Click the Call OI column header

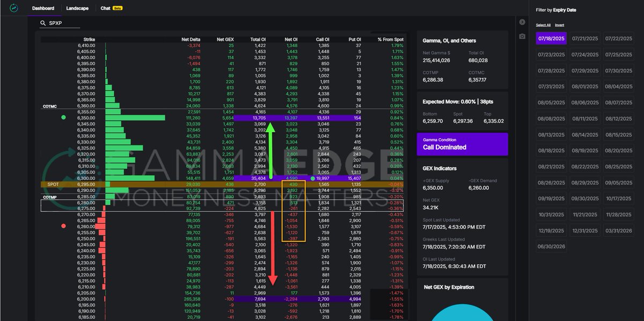324,39
